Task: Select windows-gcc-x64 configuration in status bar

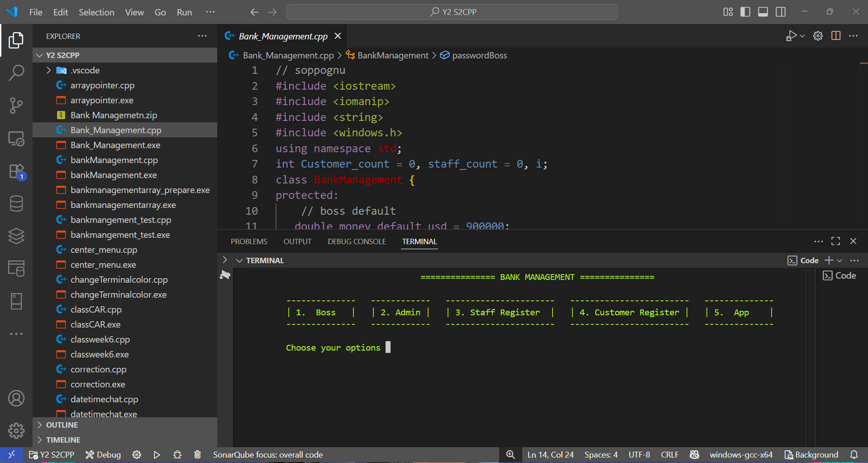Action: [741, 454]
